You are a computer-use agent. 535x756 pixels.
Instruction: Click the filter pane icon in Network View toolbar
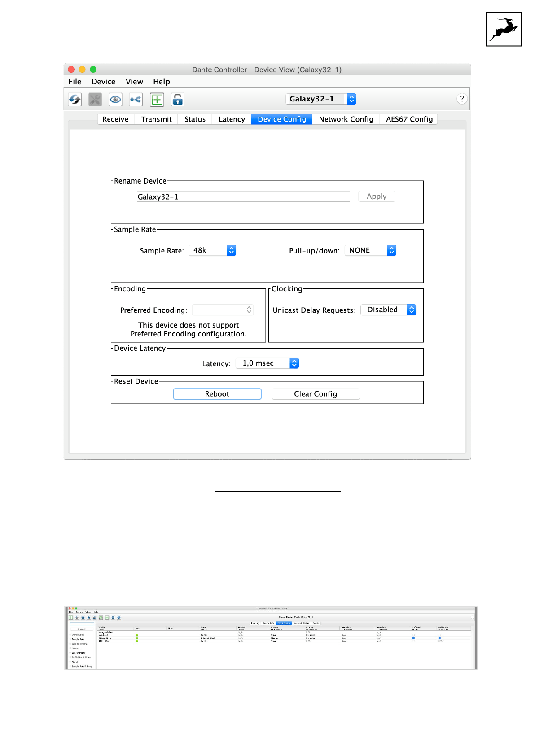(x=71, y=617)
